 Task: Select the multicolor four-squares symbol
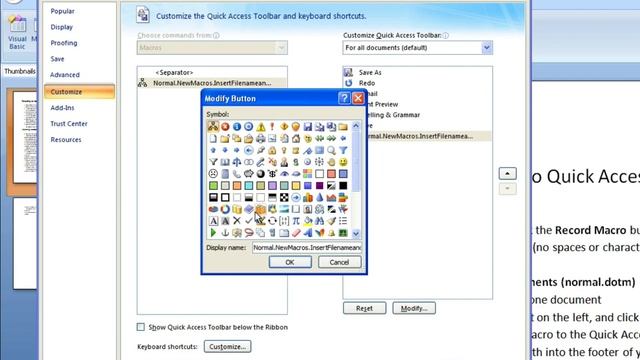coord(308,174)
